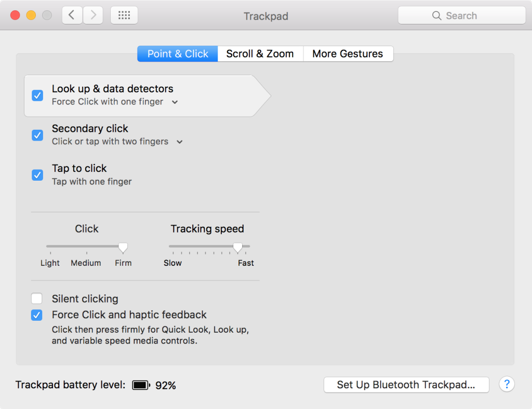Disable the Secondary click checkbox
The width and height of the screenshot is (532, 409).
click(37, 135)
